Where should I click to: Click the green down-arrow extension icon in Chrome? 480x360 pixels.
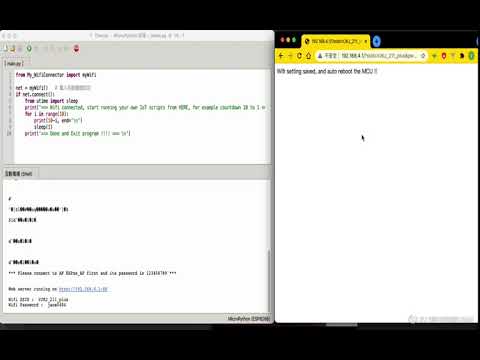coord(434,56)
